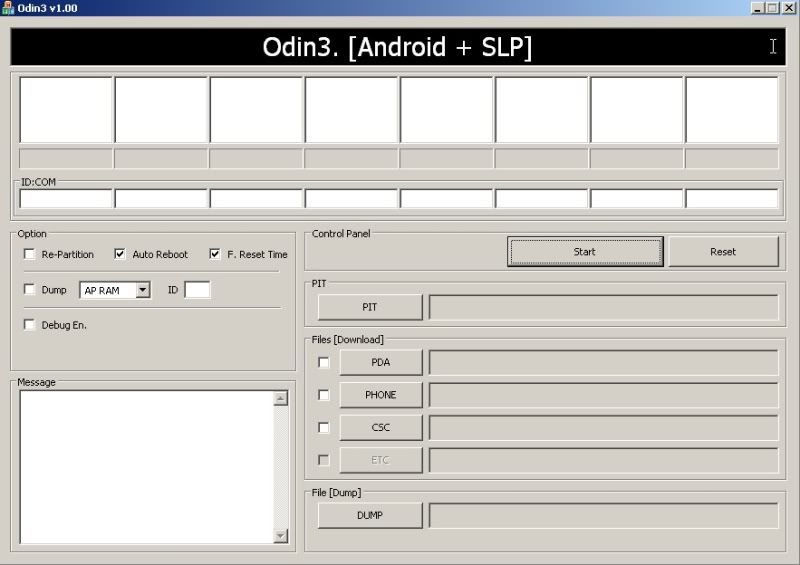Tick the checkbox beside PDA
Viewport: 800px width, 565px height.
[323, 362]
